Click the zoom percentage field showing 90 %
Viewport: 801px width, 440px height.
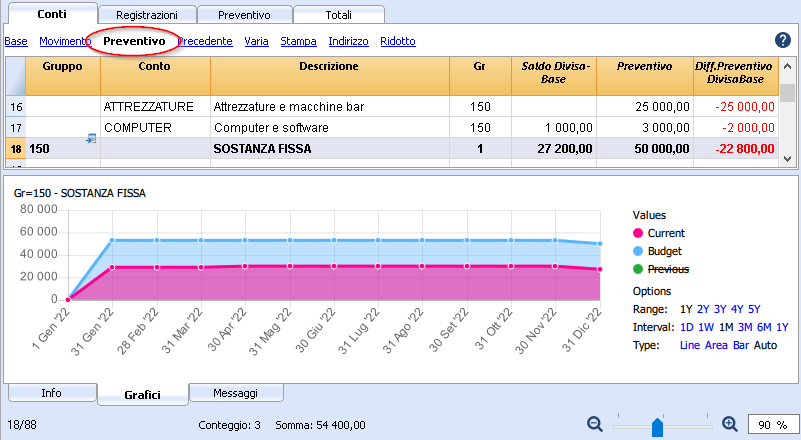coord(772,425)
